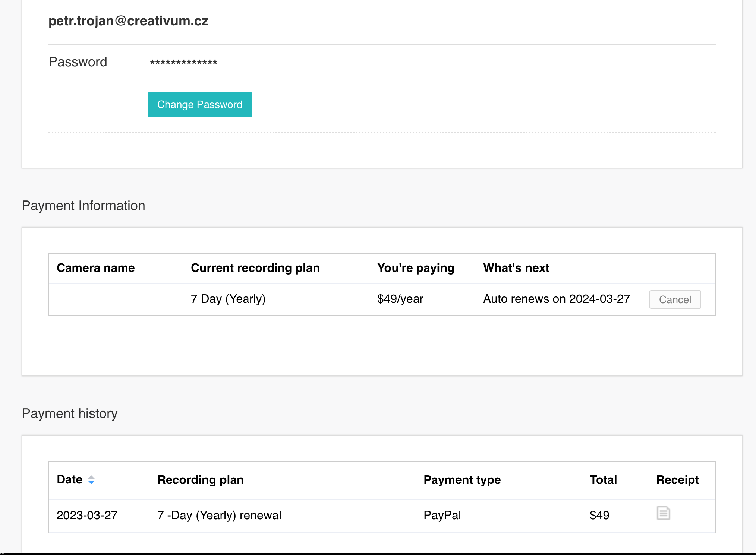Click the Date column header label
This screenshot has width=756, height=555.
[x=70, y=480]
